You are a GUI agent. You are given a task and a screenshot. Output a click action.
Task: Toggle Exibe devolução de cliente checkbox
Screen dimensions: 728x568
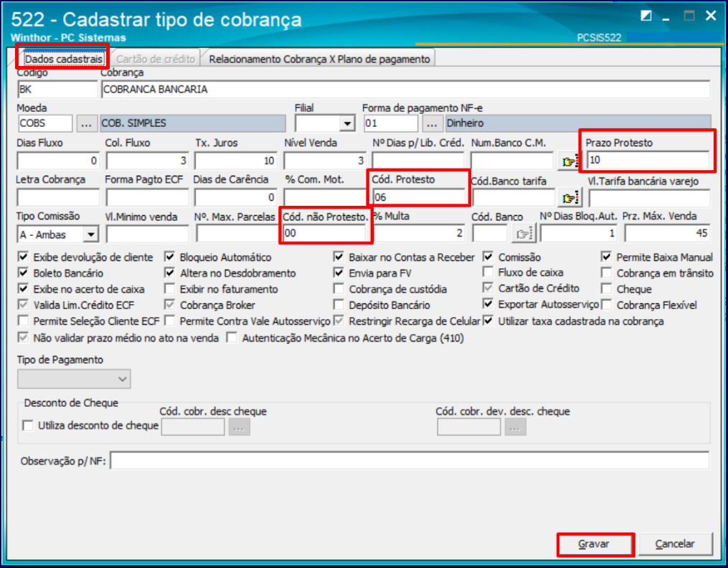coord(23,257)
